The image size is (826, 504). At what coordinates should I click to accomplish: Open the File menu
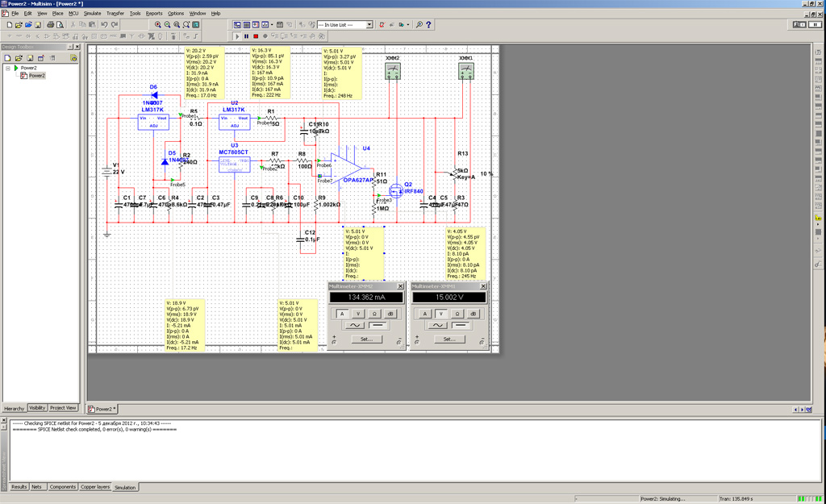coord(15,13)
